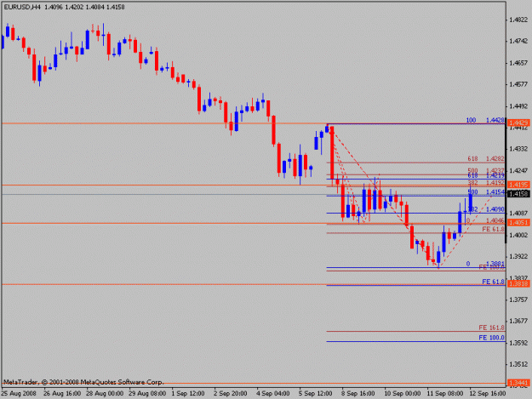532x399 pixels.
Task: Select the 1.4742 price axis label
Action: (518, 41)
